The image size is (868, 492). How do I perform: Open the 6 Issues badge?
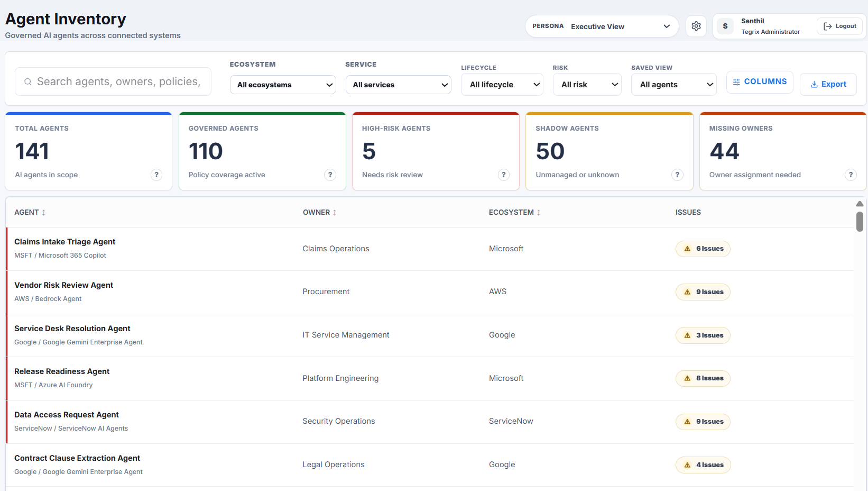(703, 249)
